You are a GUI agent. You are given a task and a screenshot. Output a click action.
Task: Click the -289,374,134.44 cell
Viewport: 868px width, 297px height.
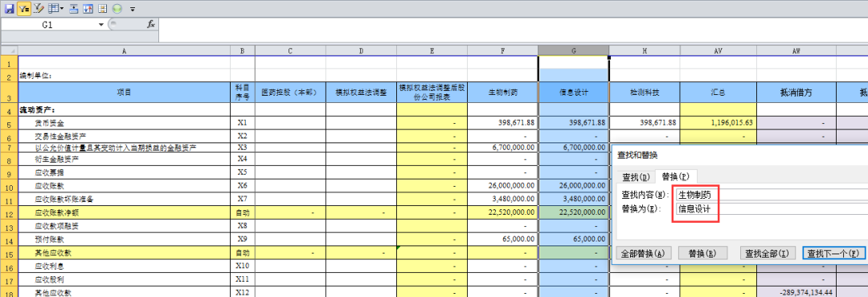[x=796, y=292]
